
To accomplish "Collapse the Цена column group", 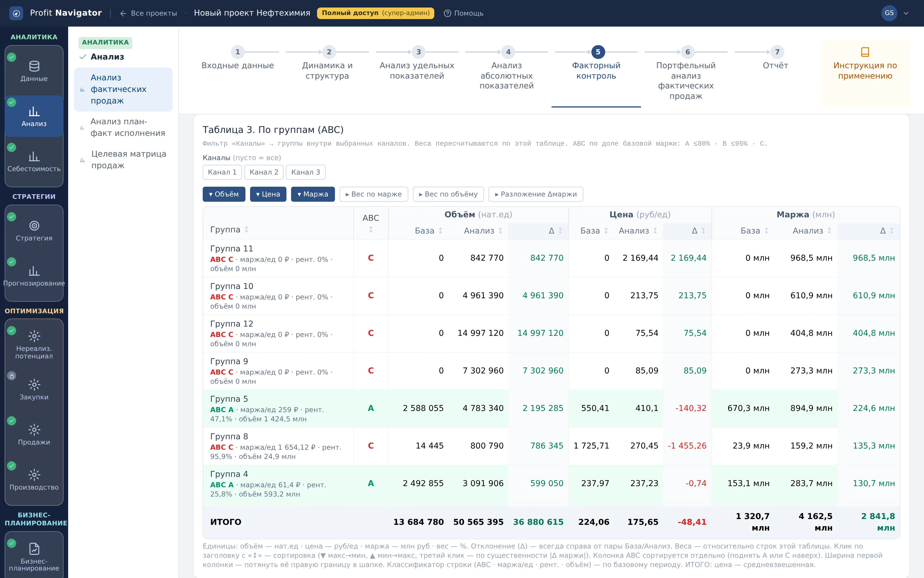I will [268, 194].
